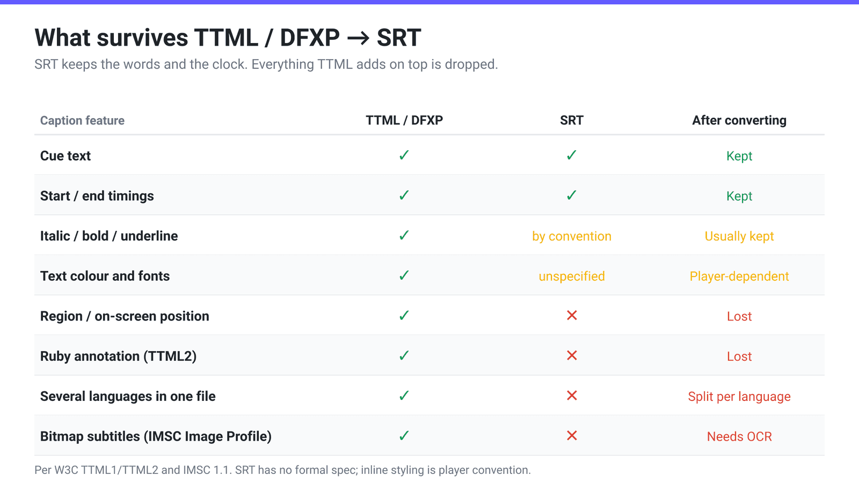Select "Lost" in the Ruby annotation row

pos(739,356)
